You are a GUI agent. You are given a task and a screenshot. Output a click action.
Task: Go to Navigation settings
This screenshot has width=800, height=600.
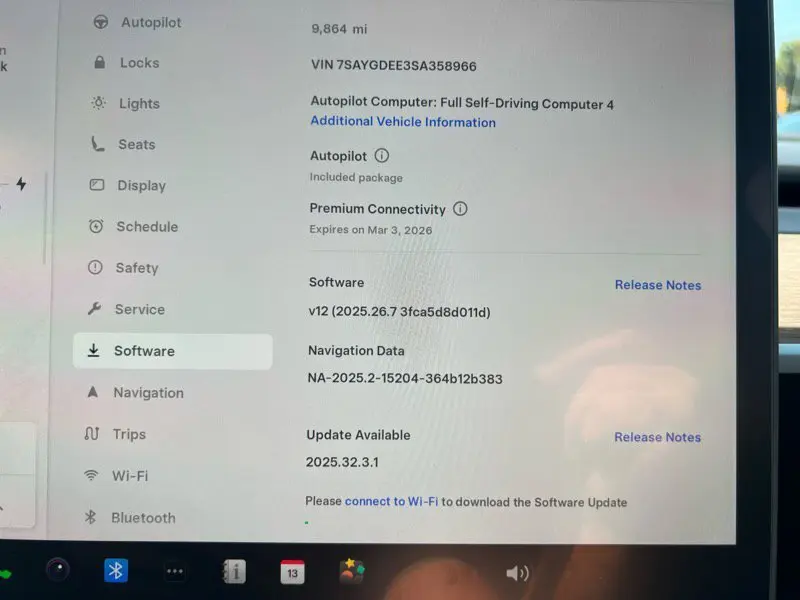(x=136, y=392)
